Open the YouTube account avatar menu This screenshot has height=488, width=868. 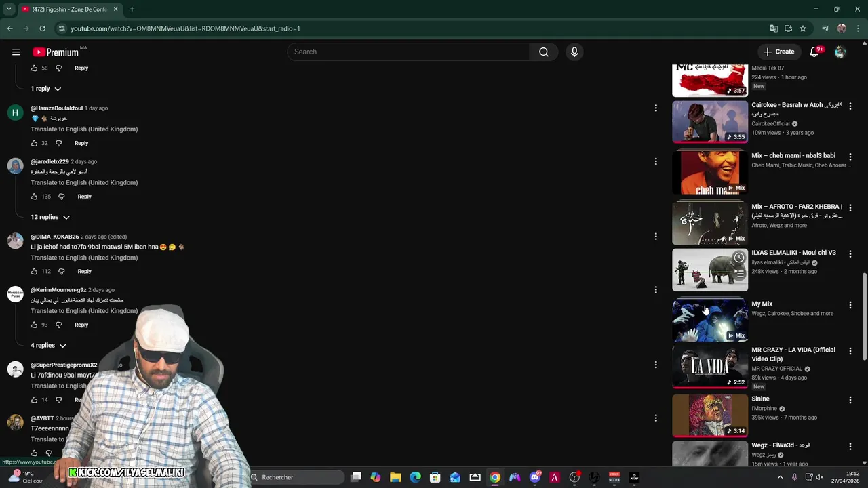pyautogui.click(x=840, y=52)
